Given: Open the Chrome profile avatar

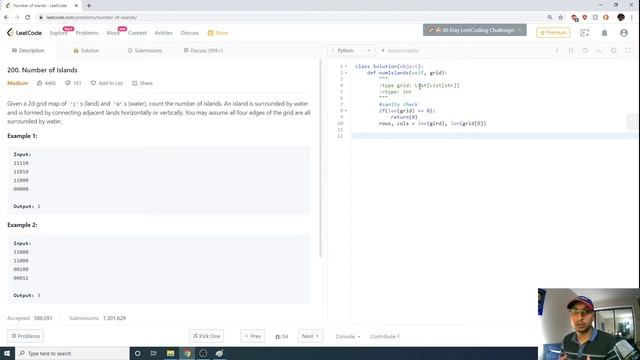Looking at the screenshot, I should [x=621, y=18].
